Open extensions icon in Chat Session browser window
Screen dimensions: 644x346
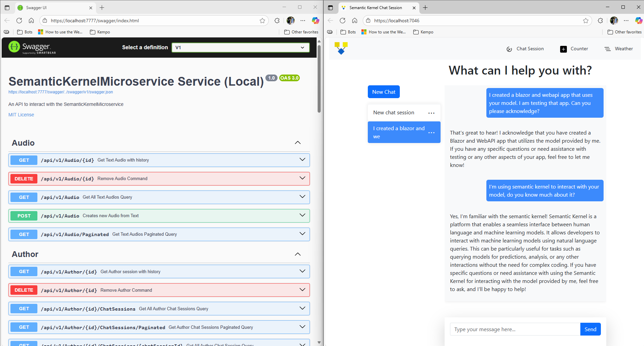[x=600, y=21]
